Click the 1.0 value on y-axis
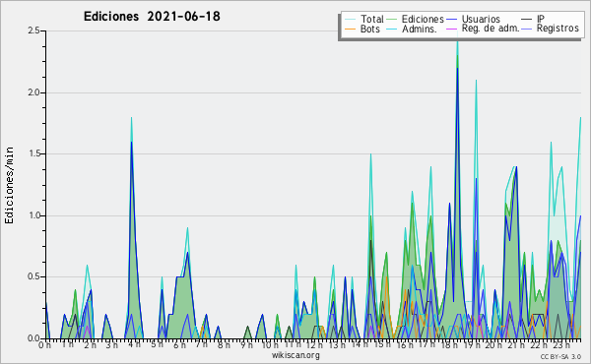Viewport: 591px width, 364px height. point(33,215)
